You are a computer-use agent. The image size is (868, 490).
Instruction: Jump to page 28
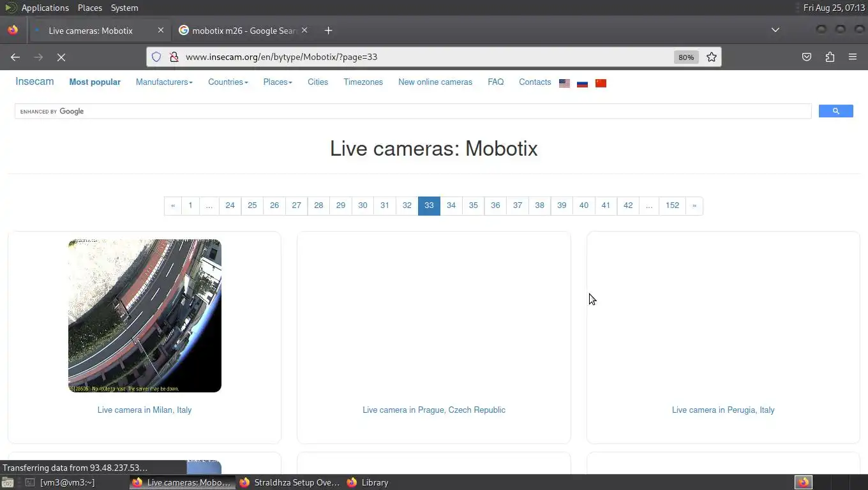pos(318,205)
